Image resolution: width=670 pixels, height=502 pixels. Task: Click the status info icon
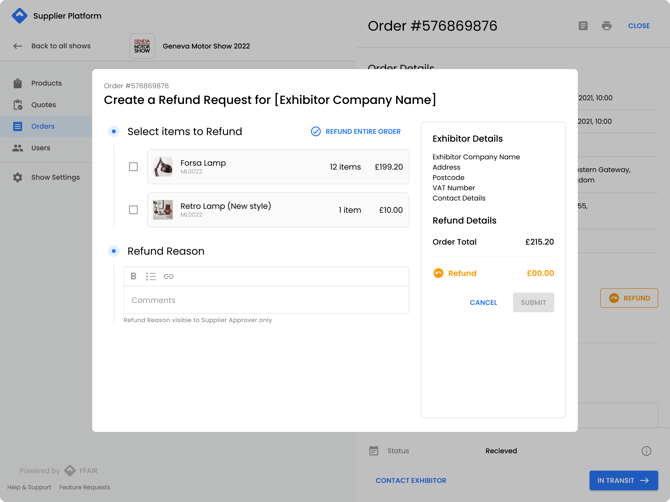coord(646,451)
